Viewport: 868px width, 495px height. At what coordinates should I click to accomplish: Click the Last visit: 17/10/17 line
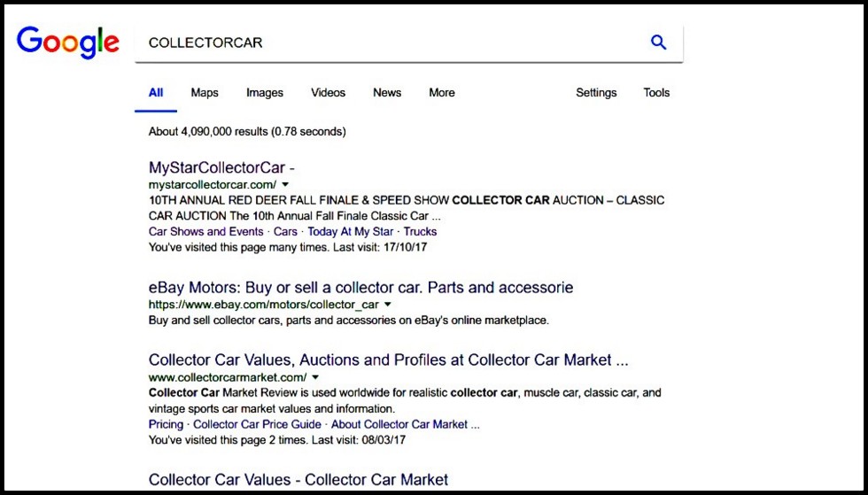click(288, 247)
